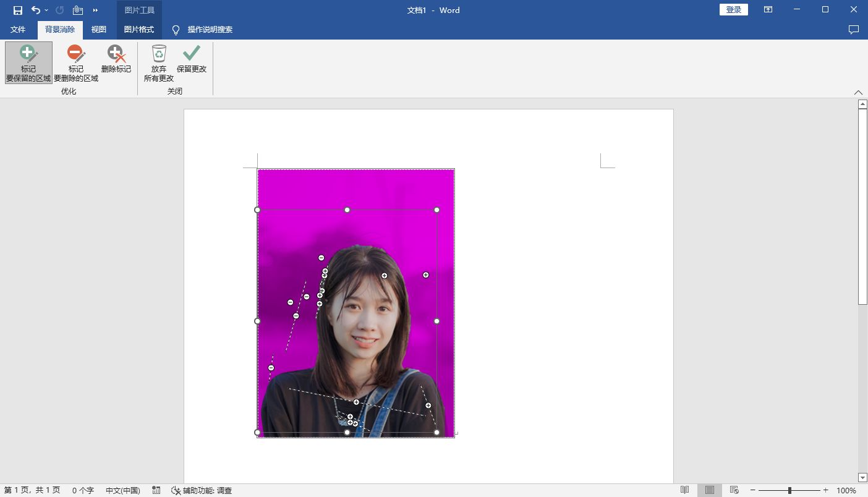Click bottom-center selection handle of marquee
Viewport: 868px width, 497px height.
point(347,432)
